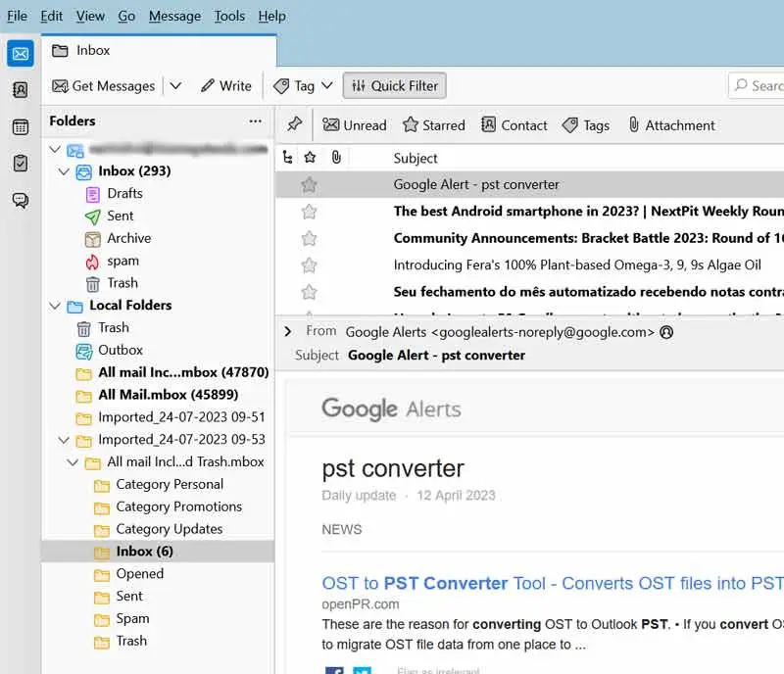The height and width of the screenshot is (674, 784).
Task: Open folder pane options (three dots)
Action: (256, 121)
